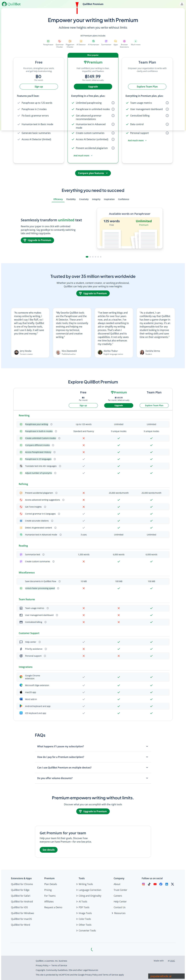Open QuillBot for Chrome footer link
Screen dimensions: 186x980
tap(22, 884)
